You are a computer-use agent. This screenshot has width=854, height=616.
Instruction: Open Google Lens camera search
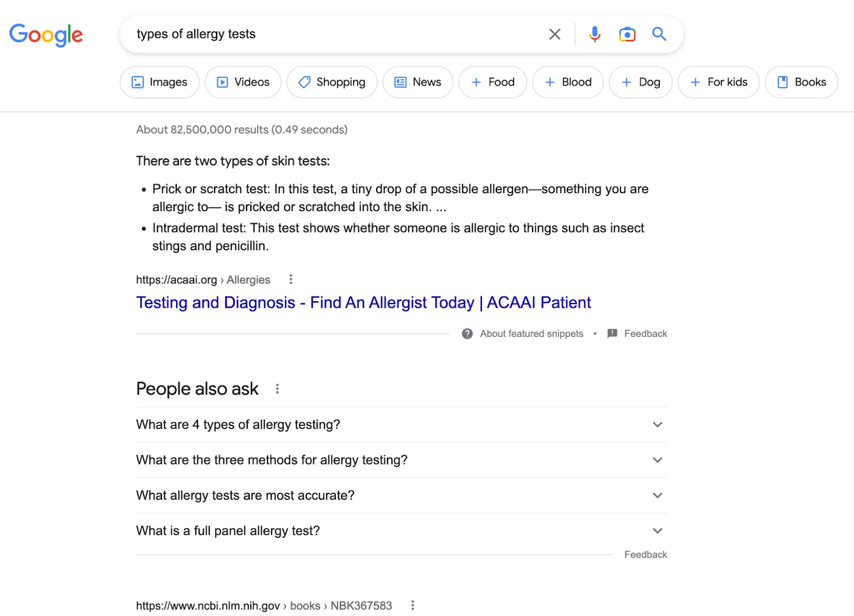coord(627,34)
